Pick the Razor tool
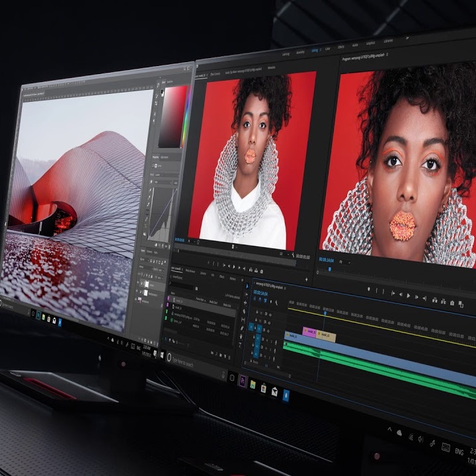The width and height of the screenshot is (476, 476). [x=245, y=311]
